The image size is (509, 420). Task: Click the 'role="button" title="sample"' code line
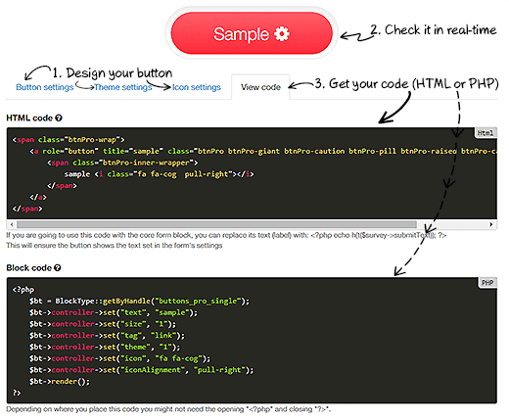click(263, 151)
